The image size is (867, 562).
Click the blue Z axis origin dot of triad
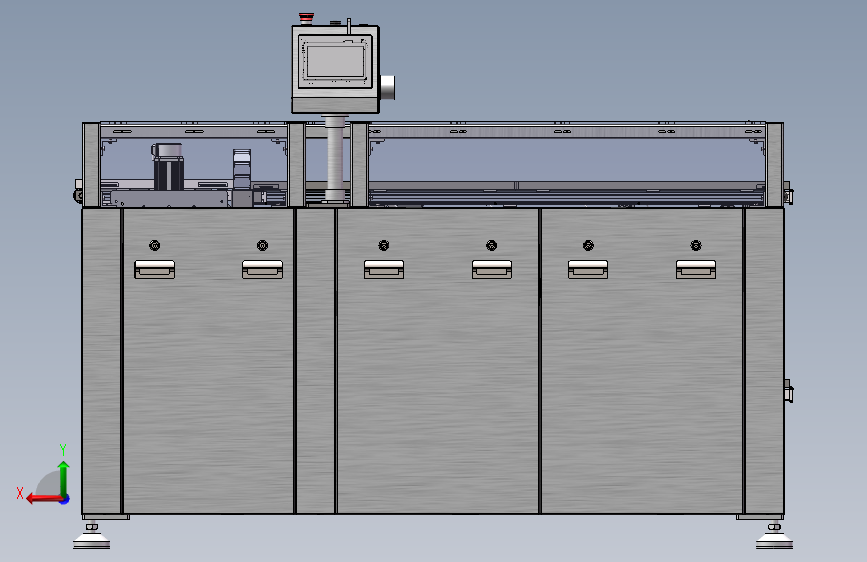tap(65, 499)
